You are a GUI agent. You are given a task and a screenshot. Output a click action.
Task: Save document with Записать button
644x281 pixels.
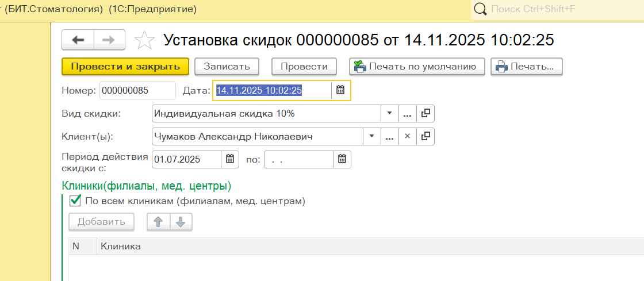click(x=227, y=66)
